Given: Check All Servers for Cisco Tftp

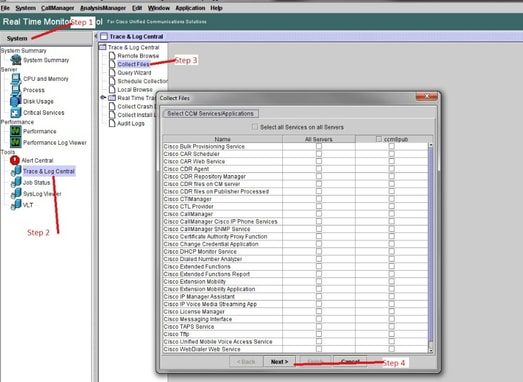Looking at the screenshot, I should tap(319, 334).
